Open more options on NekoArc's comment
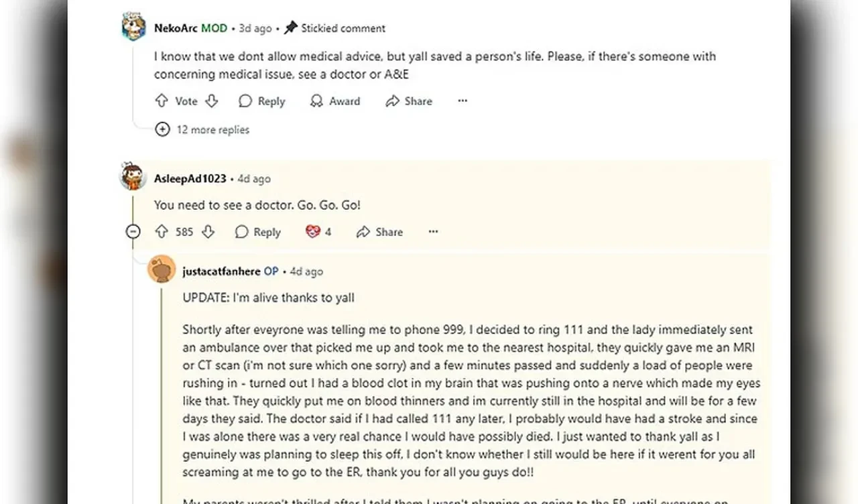The width and height of the screenshot is (858, 504). tap(463, 101)
